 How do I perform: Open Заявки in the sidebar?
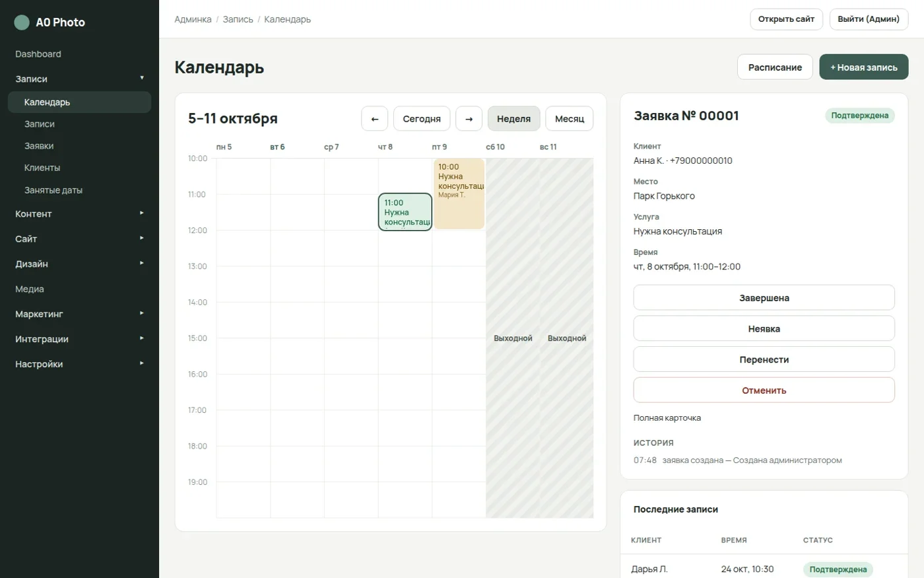coord(79,146)
